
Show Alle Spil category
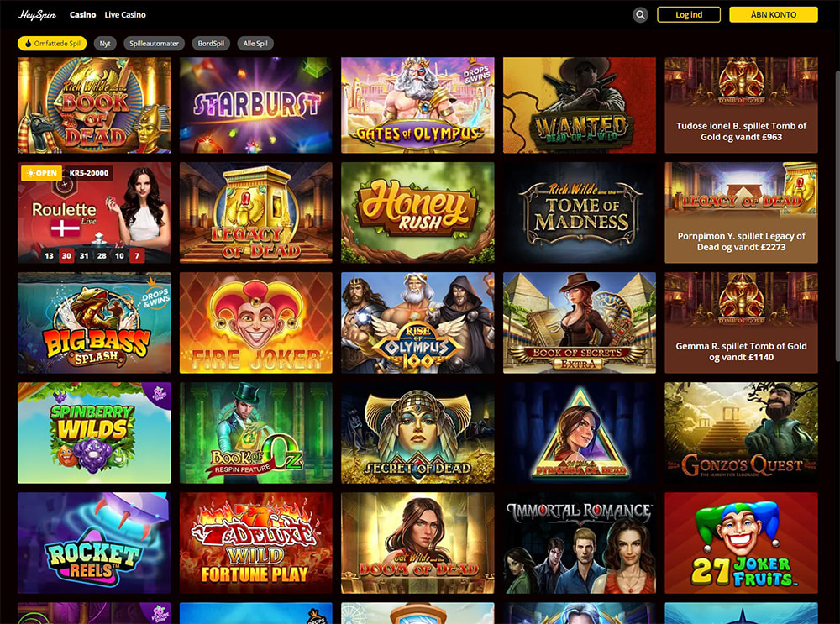(x=255, y=44)
